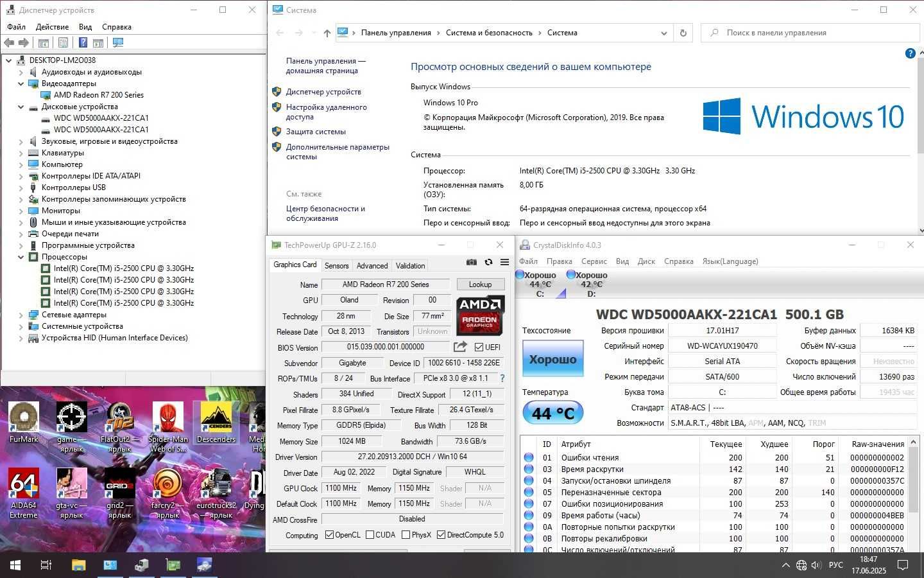Select the D: drive status in CrystalDiskInfo
Viewport: 924px width, 578px height.
(587, 283)
